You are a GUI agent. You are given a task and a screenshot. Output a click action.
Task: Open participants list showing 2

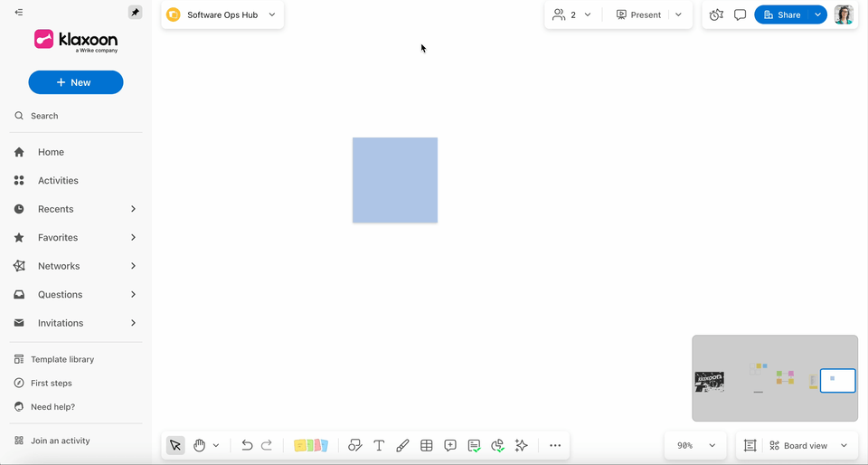click(x=572, y=15)
